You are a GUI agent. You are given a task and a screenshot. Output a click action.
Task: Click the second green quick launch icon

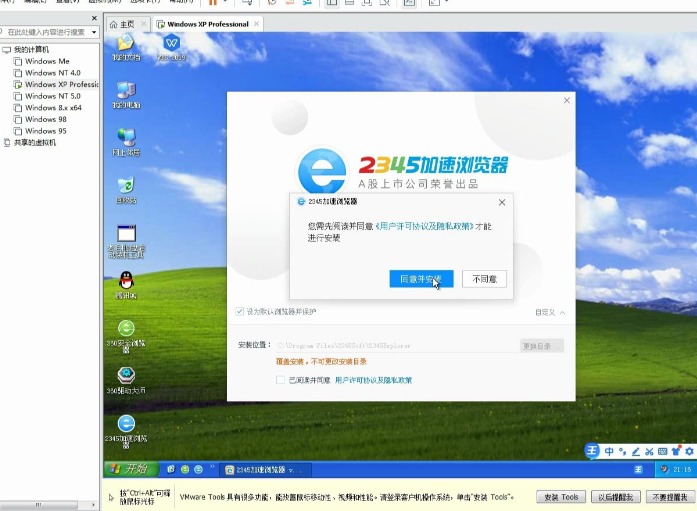point(185,469)
